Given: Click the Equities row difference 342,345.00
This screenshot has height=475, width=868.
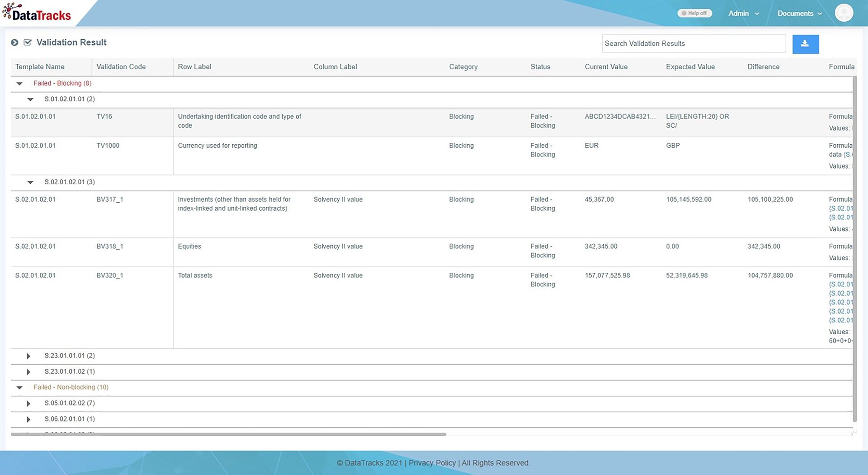Looking at the screenshot, I should pos(764,246).
